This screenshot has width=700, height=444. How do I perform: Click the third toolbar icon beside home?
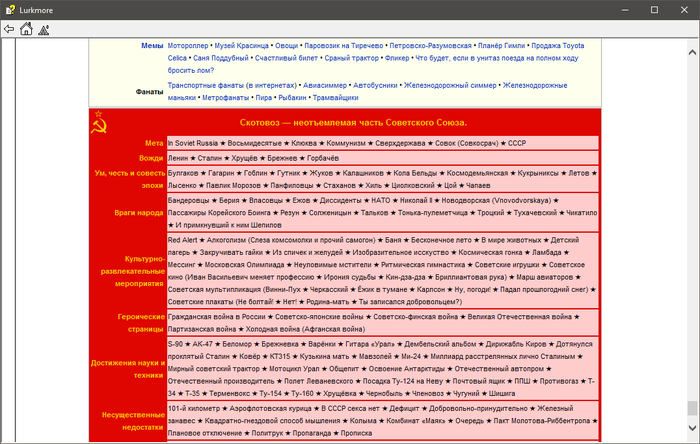point(43,29)
